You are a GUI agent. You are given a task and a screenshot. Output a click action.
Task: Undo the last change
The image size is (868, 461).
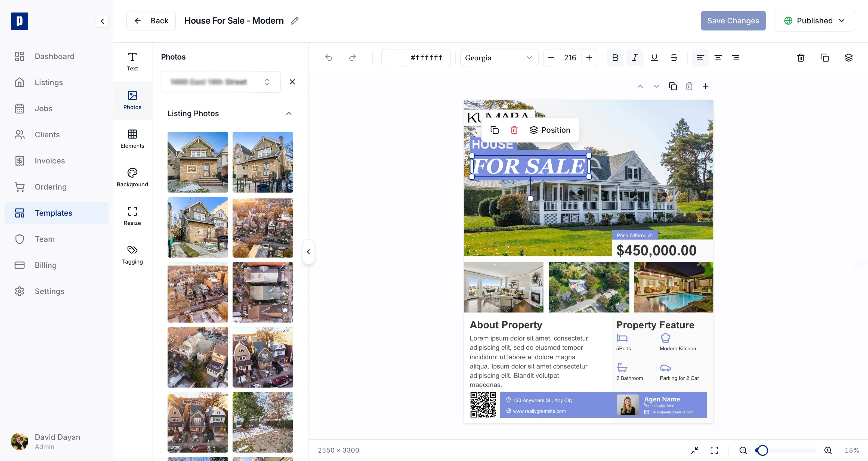coord(329,57)
